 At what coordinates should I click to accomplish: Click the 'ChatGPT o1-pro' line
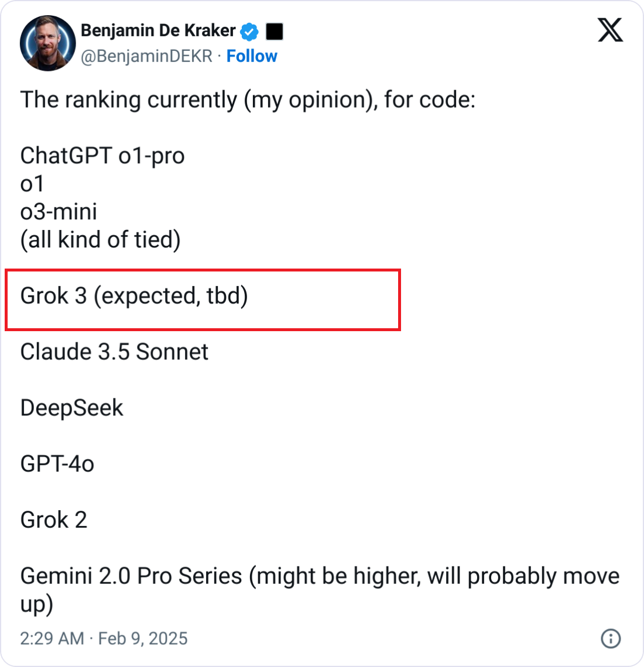tap(102, 156)
